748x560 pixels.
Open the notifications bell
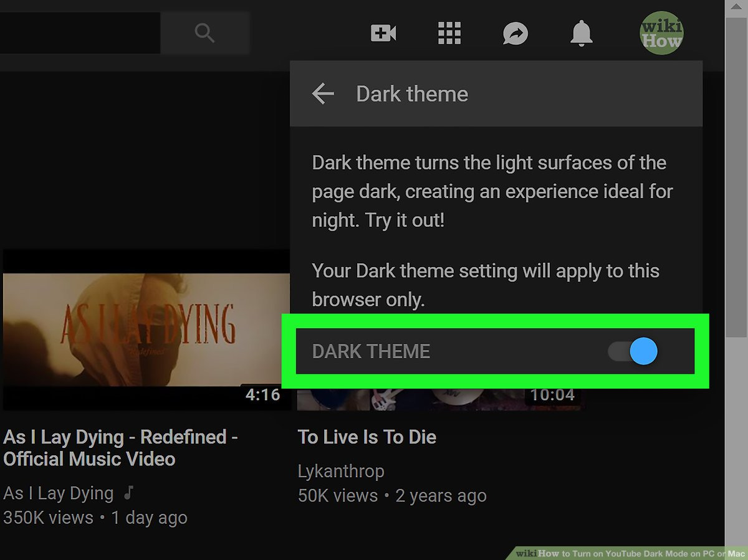582,33
